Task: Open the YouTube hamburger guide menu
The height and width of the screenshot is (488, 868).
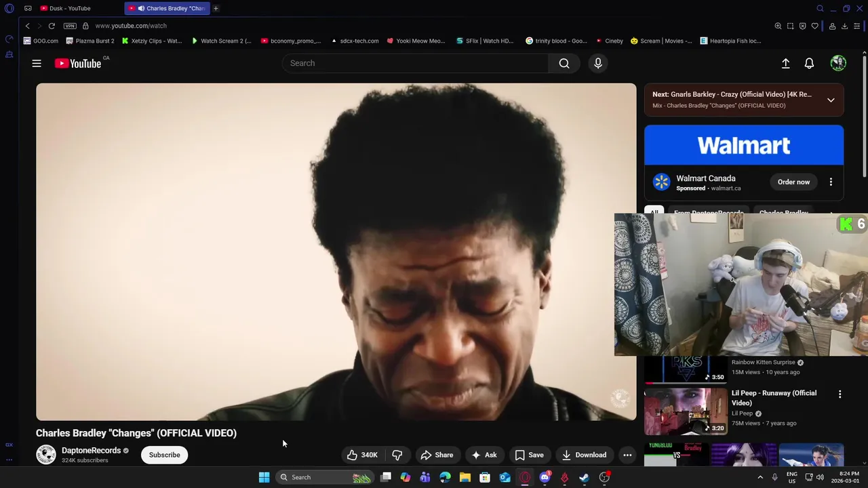Action: (x=37, y=63)
